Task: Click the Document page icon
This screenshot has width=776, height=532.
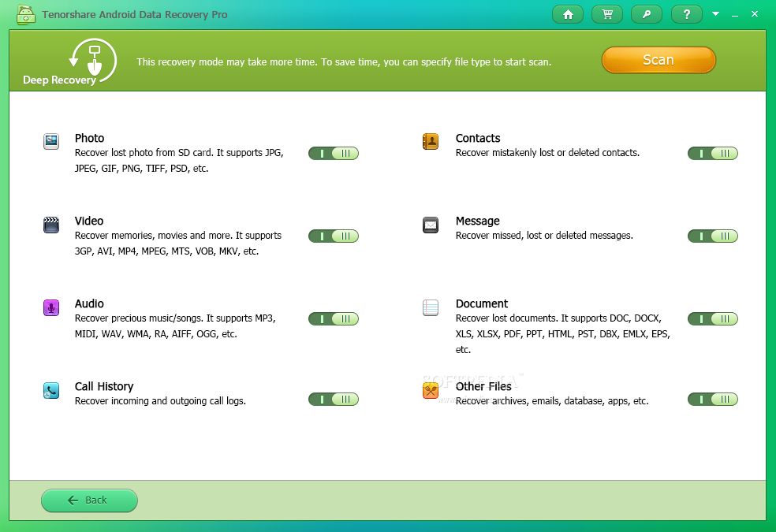Action: point(431,307)
